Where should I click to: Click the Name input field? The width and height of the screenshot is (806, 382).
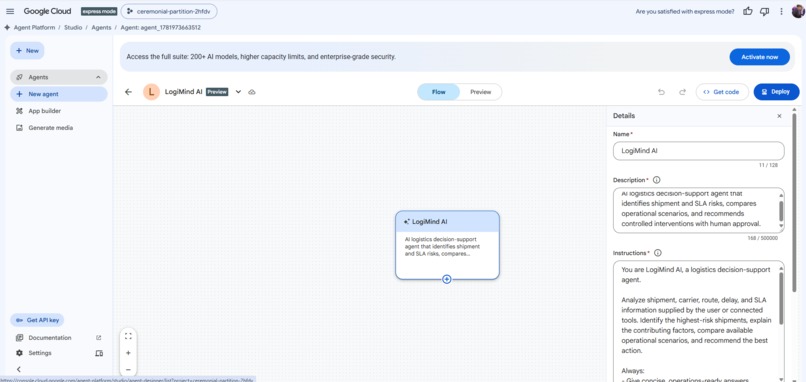(x=699, y=151)
